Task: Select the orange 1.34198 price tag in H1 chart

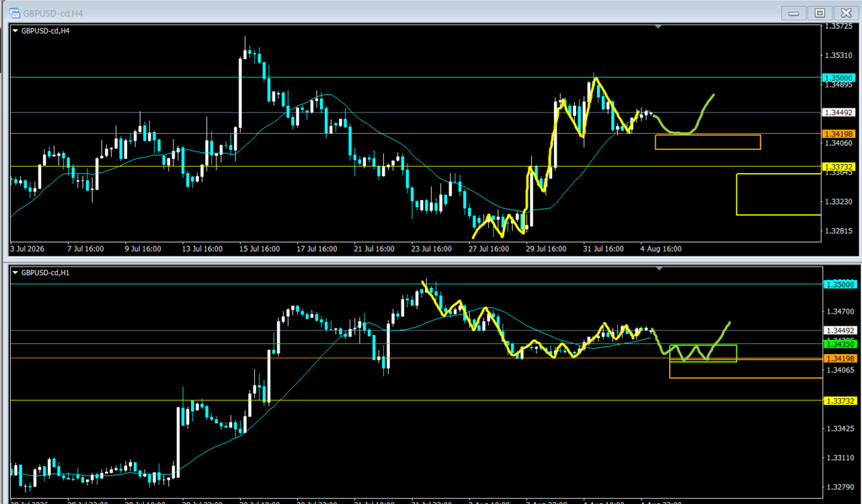Action: point(839,358)
